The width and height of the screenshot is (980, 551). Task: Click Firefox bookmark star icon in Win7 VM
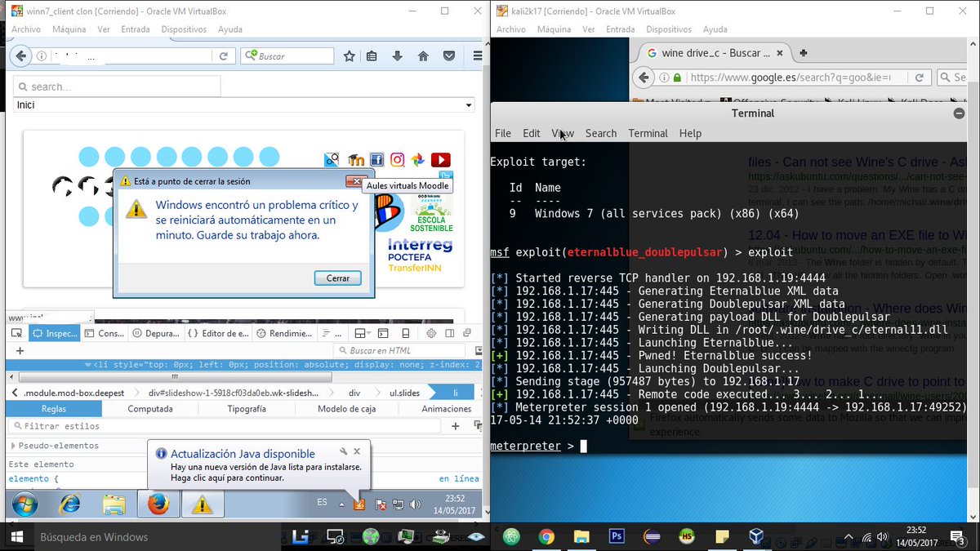pyautogui.click(x=350, y=56)
